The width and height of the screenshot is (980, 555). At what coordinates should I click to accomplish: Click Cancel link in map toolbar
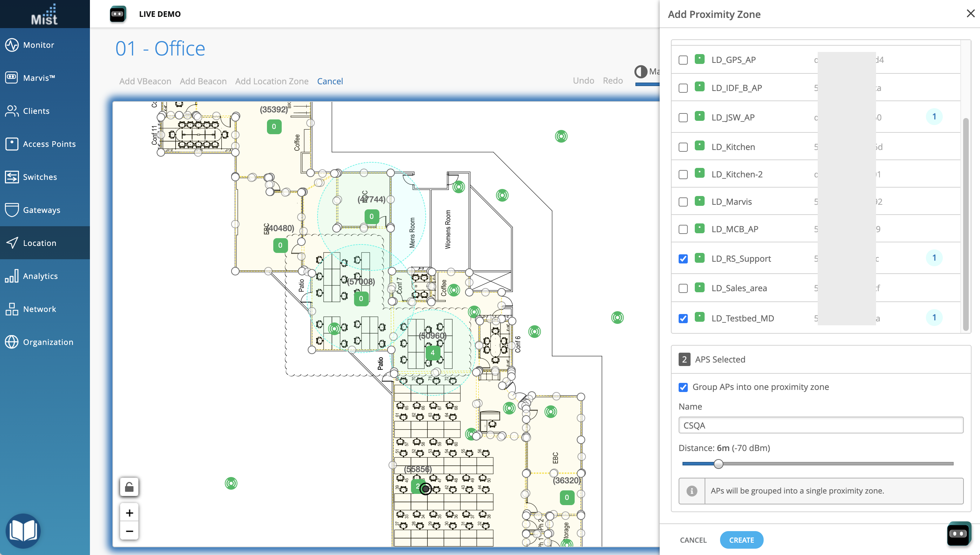click(x=330, y=81)
